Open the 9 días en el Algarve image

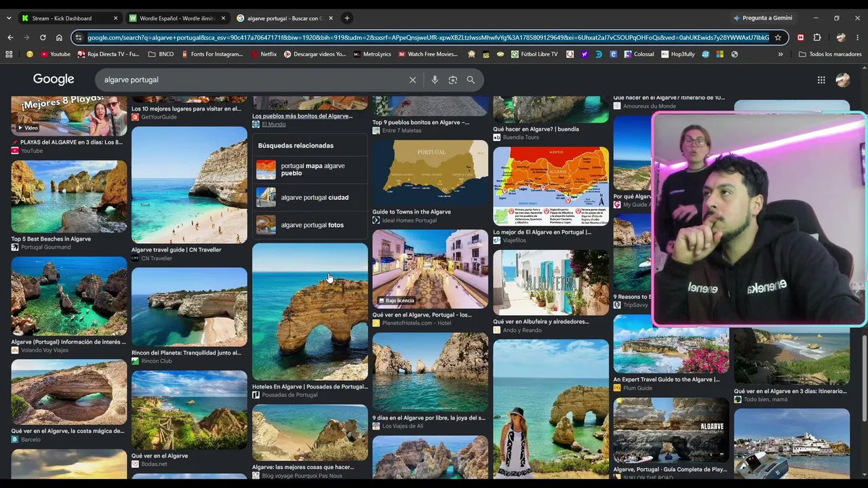[x=430, y=373]
